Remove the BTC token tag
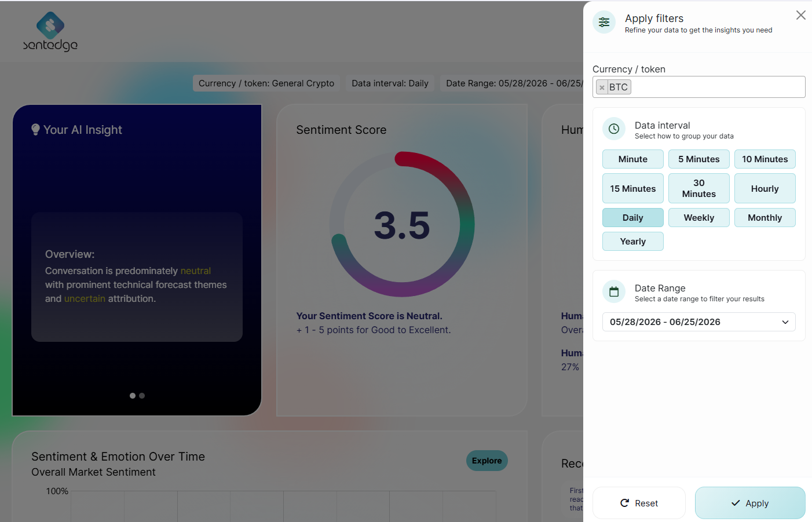Image resolution: width=812 pixels, height=522 pixels. (602, 87)
